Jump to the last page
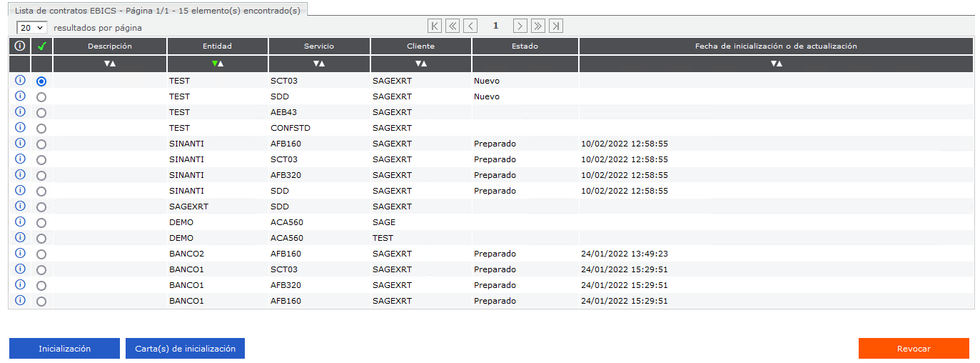This screenshot has height=363, width=980. pos(556,26)
